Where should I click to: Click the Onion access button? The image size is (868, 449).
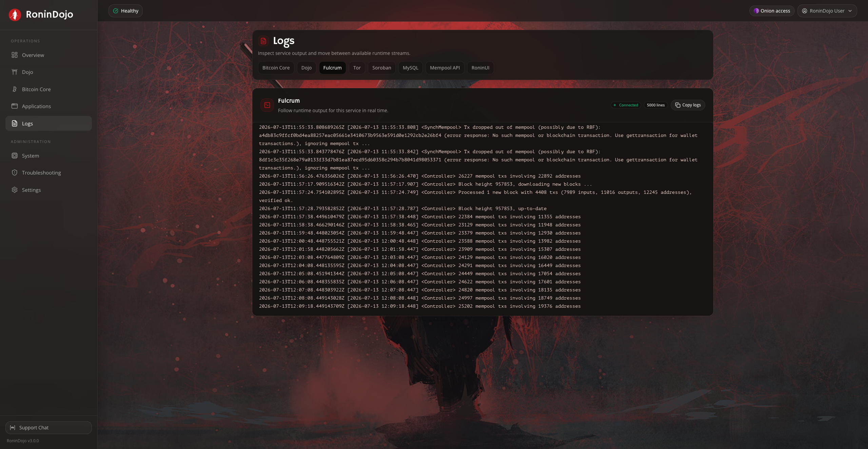[772, 11]
